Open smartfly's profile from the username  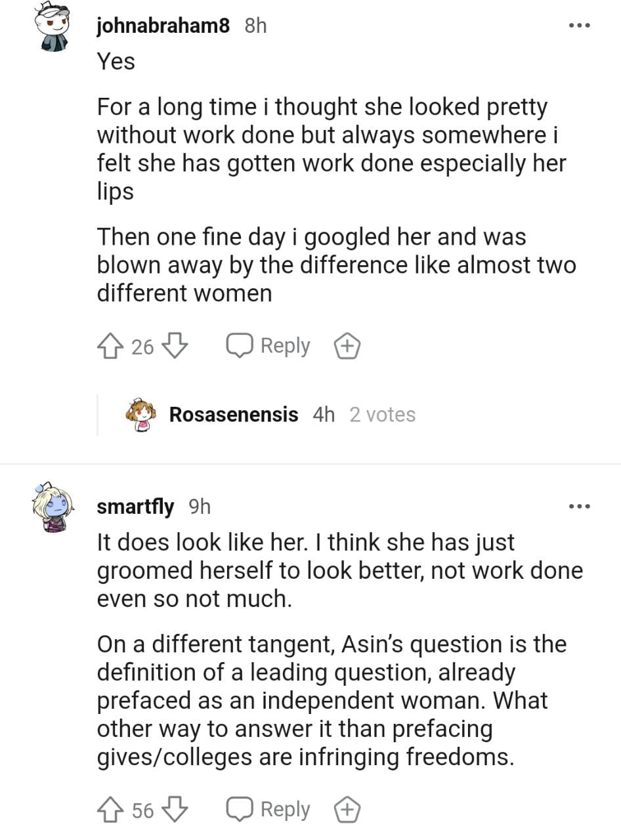135,507
